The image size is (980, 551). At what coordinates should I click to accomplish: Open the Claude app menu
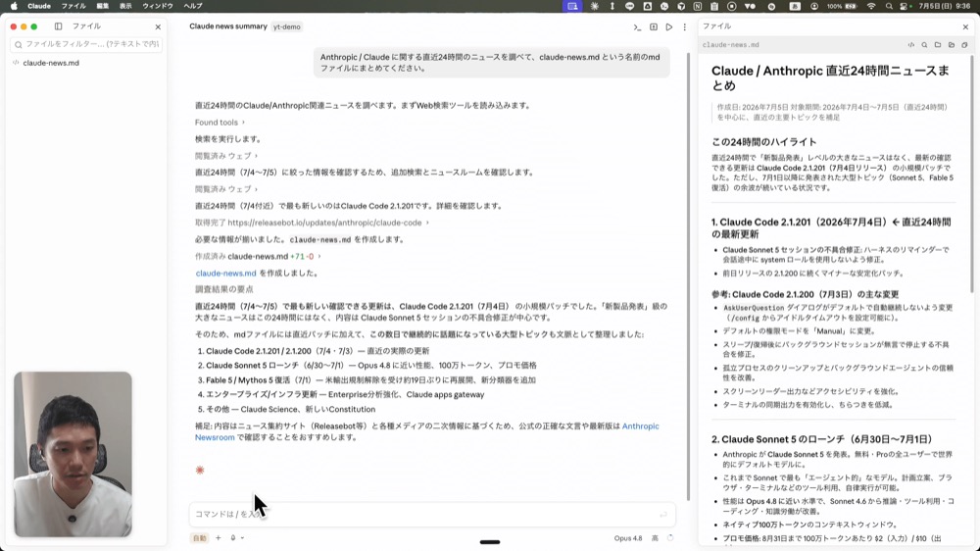point(39,6)
